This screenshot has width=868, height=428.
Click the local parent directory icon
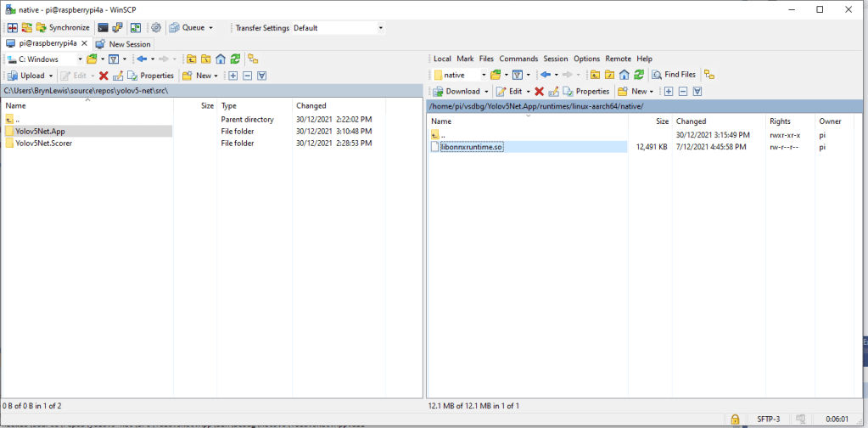[191, 59]
